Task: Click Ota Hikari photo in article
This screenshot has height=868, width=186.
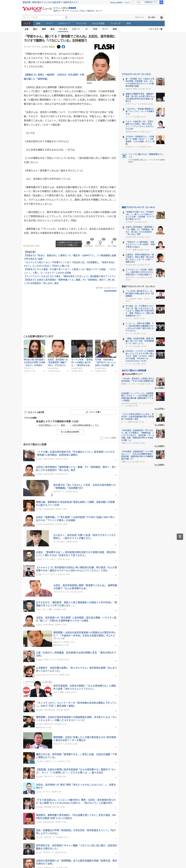Action: click(101, 66)
